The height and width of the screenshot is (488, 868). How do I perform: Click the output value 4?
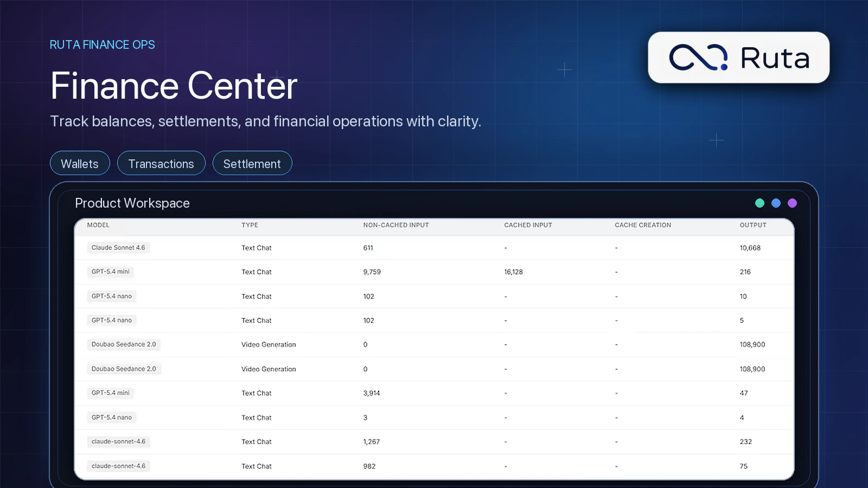coord(742,418)
